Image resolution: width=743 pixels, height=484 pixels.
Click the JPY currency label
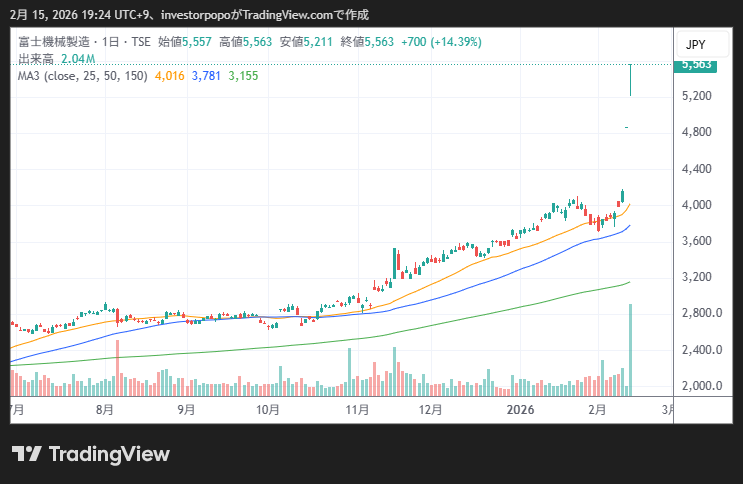point(693,45)
